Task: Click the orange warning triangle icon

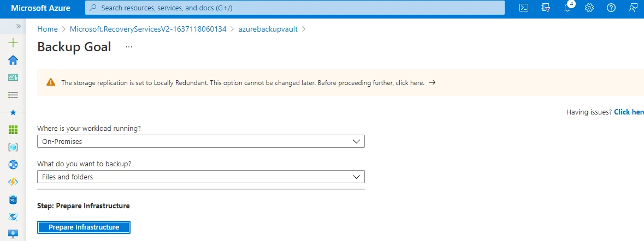Action: point(50,82)
